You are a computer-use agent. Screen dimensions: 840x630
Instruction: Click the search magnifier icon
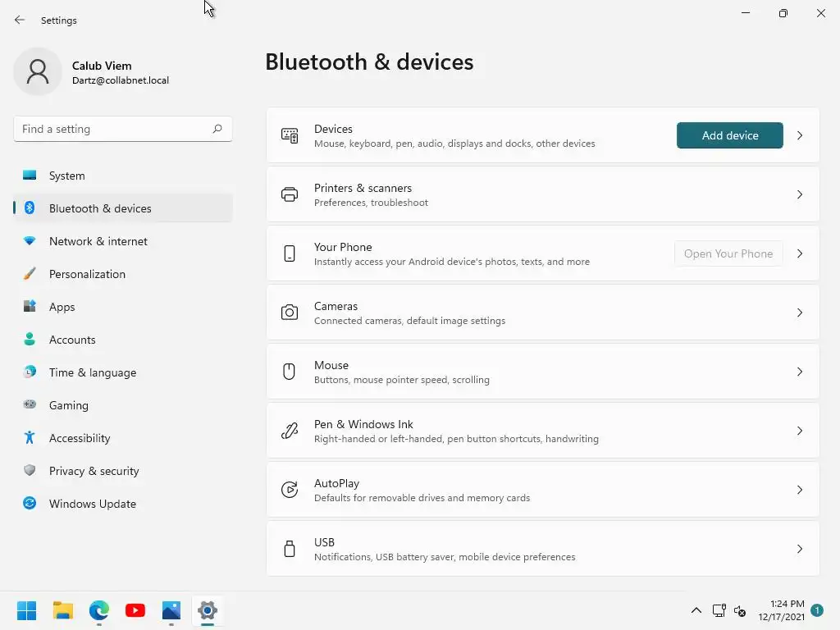coord(217,129)
